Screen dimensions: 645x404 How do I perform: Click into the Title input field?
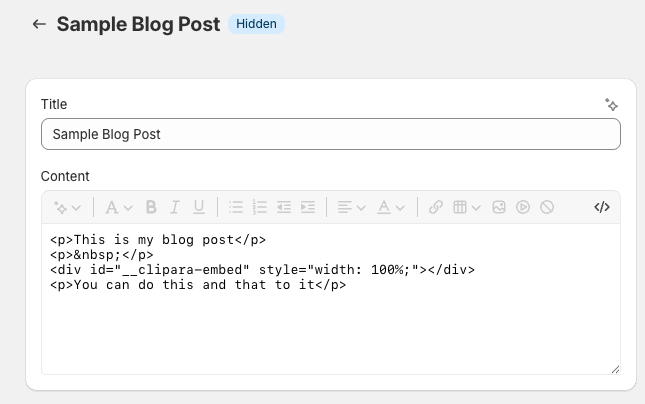(331, 134)
